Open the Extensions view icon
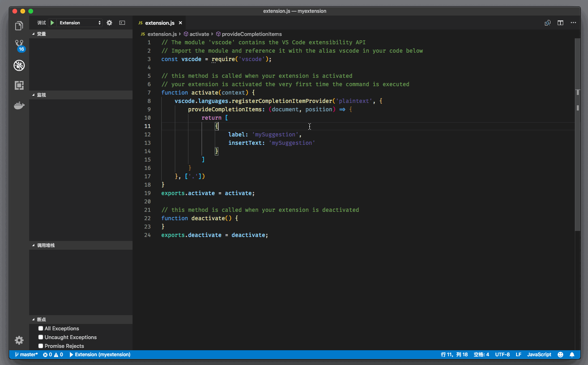Screen dimensions: 588x365 (19, 85)
